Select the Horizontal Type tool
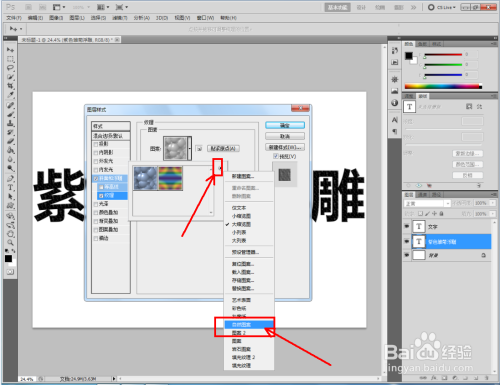This screenshot has width=500, height=385. click(10, 187)
